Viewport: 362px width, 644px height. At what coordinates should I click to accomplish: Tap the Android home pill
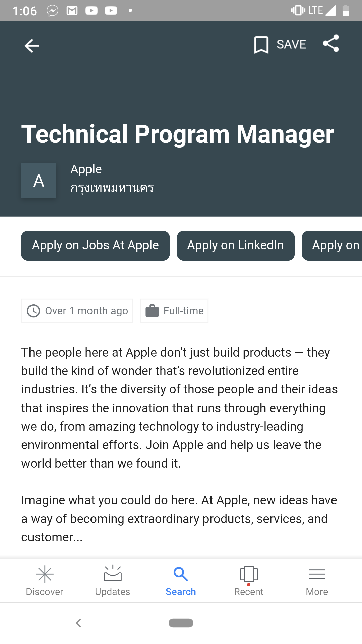(x=181, y=623)
